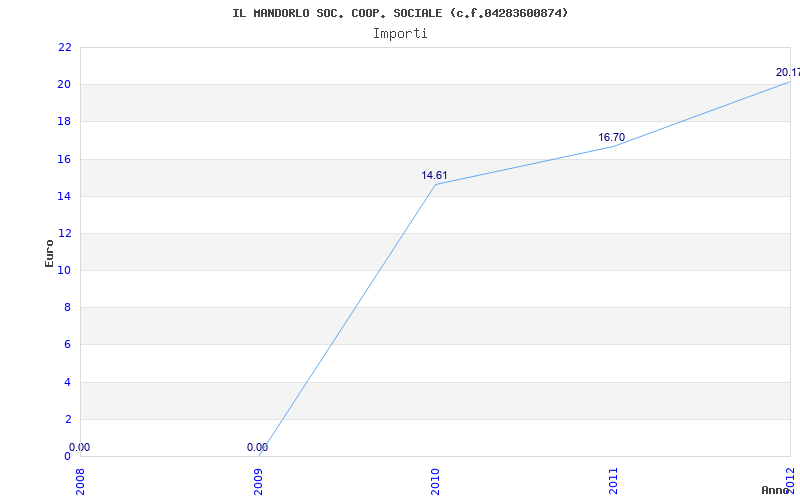Click the y-axis tick 20

click(65, 85)
